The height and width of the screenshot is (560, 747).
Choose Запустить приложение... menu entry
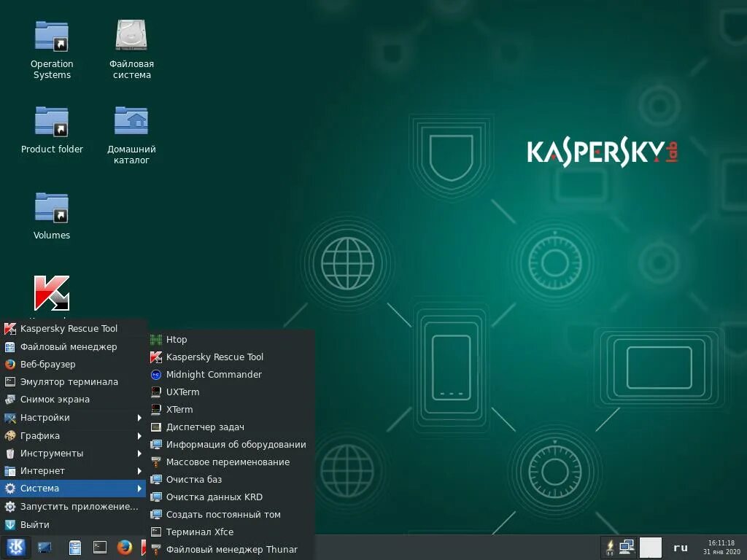[74, 507]
